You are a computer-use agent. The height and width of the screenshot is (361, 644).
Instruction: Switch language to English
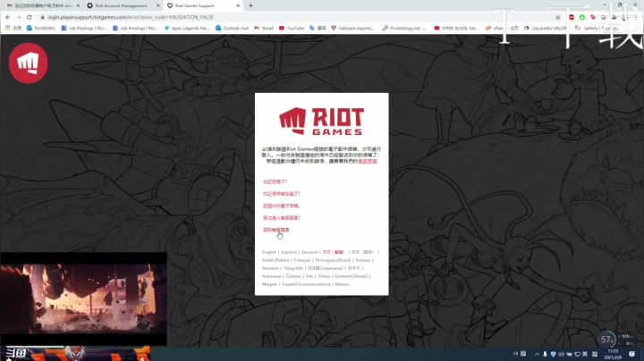coord(269,252)
